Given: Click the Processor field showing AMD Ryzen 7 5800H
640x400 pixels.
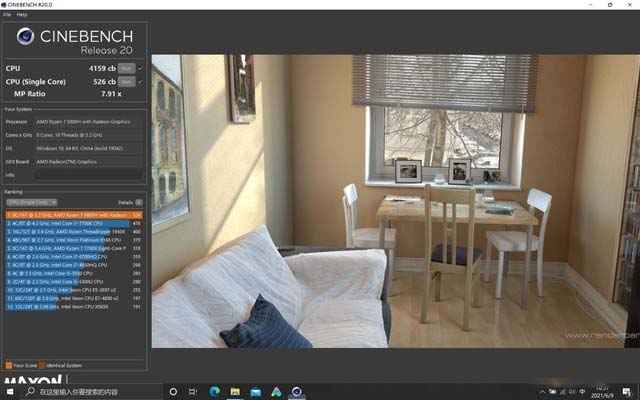Looking at the screenshot, I should (x=88, y=122).
